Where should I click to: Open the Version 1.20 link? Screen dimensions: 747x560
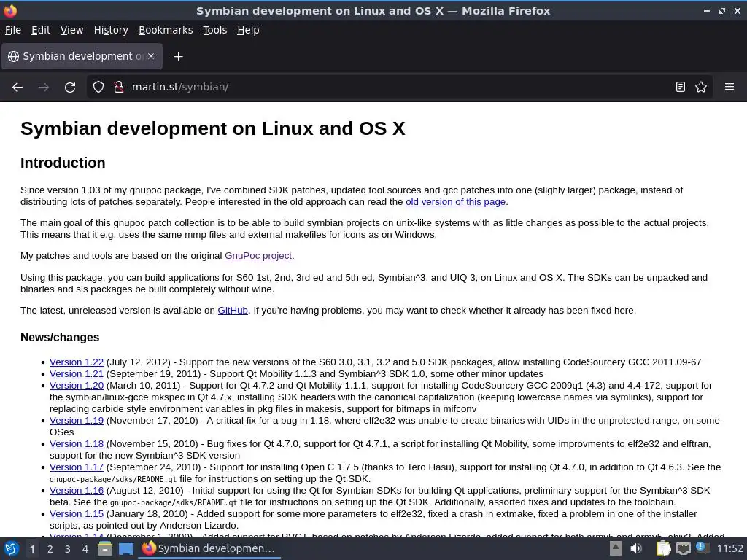pyautogui.click(x=76, y=386)
